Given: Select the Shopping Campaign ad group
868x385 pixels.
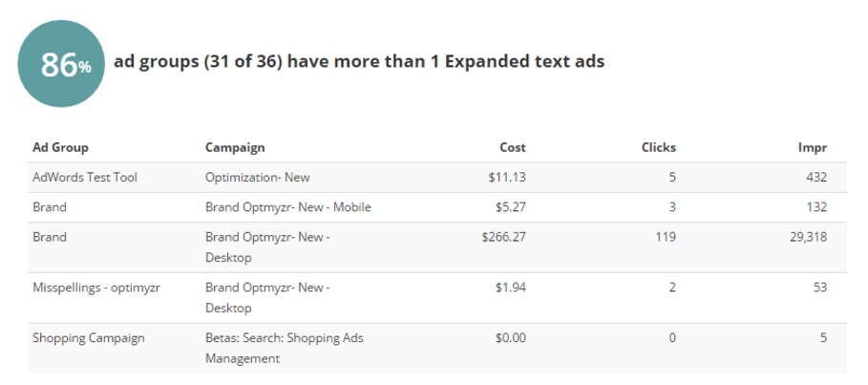Looking at the screenshot, I should (x=89, y=338).
